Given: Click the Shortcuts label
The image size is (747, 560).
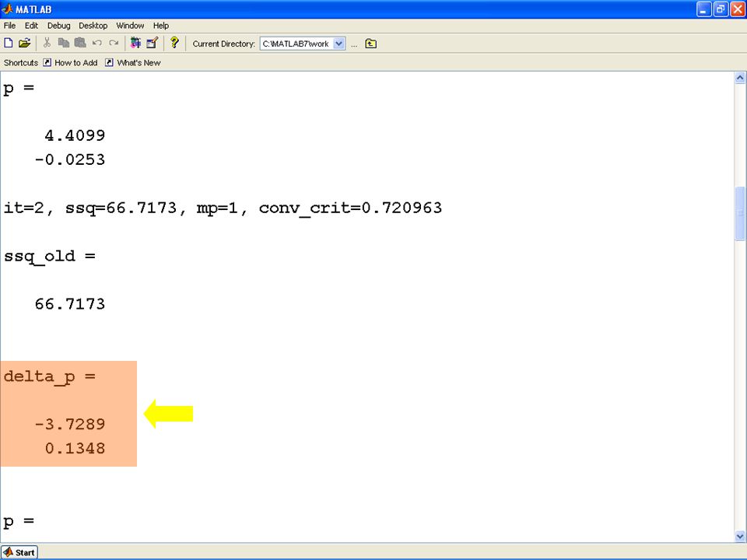Looking at the screenshot, I should point(20,63).
